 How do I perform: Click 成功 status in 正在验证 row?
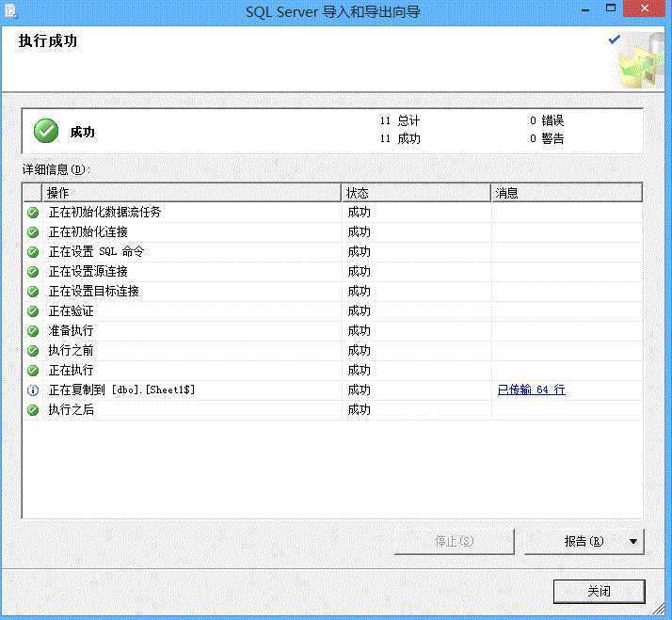tap(359, 311)
